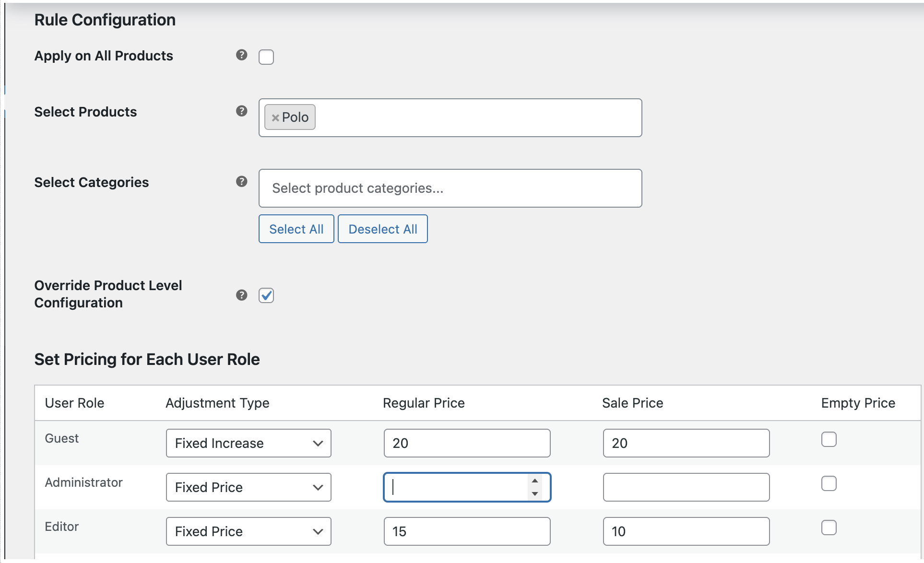This screenshot has height=563, width=924.
Task: Open the Fixed Price dropdown for Administrator
Action: (248, 487)
